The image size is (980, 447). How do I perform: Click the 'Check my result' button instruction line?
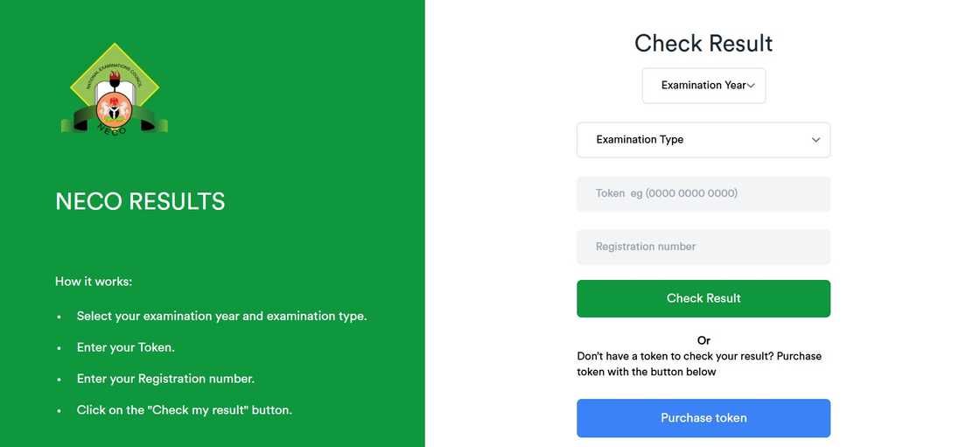[184, 409]
